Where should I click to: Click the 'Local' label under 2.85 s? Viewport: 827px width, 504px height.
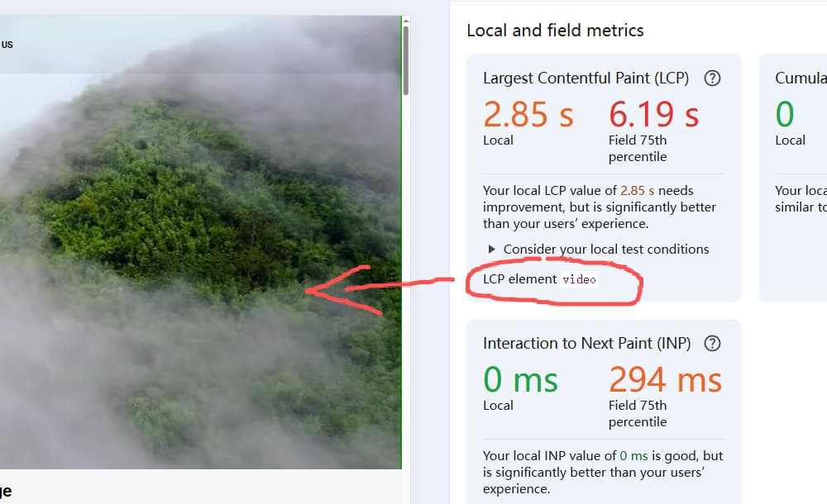(498, 140)
